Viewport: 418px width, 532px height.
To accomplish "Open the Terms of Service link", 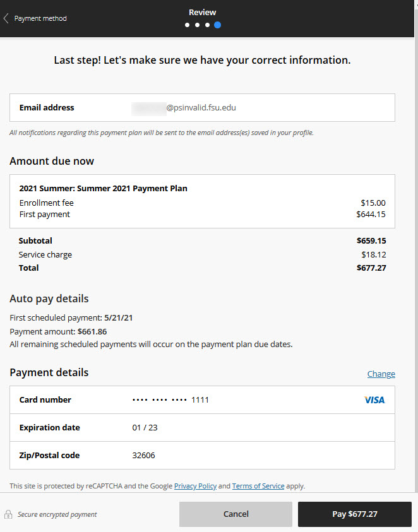I will (x=258, y=486).
